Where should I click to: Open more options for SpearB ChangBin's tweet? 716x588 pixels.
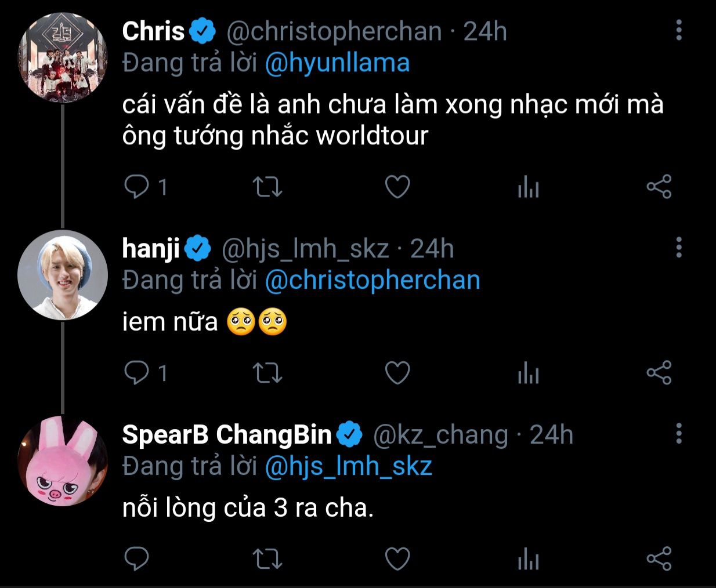[679, 434]
